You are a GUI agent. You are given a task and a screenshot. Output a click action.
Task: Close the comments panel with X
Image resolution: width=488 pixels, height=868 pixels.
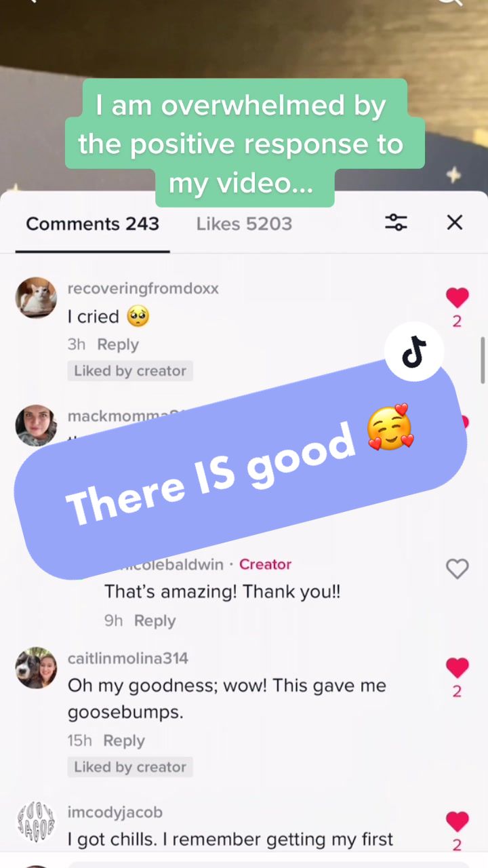[455, 222]
